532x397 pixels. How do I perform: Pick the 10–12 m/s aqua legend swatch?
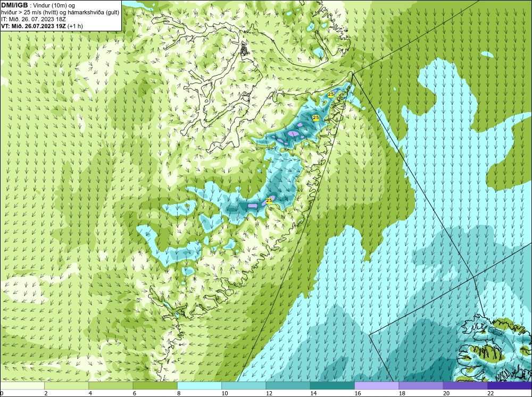tap(244, 386)
